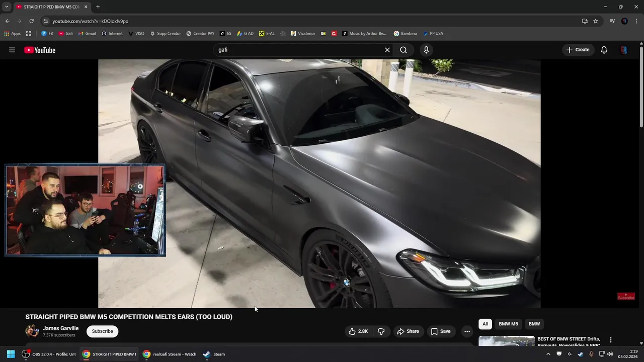The width and height of the screenshot is (644, 362).
Task: Open the Apps bookmark shortcut
Action: [13, 34]
